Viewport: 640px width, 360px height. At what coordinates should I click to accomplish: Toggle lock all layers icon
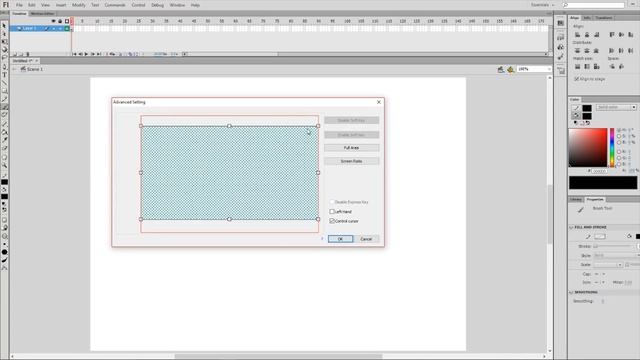[60, 21]
